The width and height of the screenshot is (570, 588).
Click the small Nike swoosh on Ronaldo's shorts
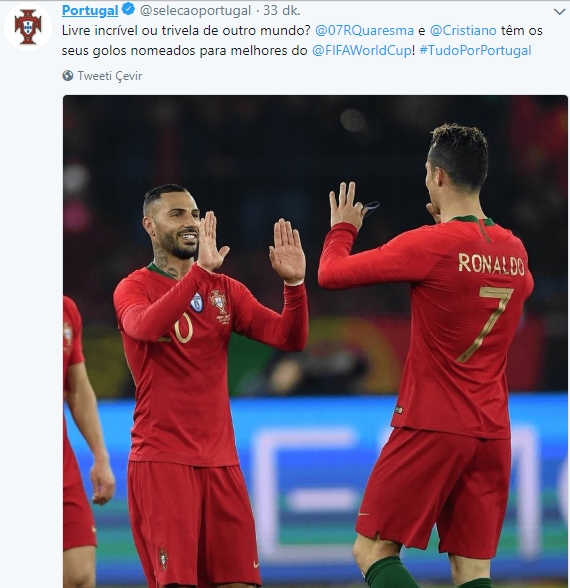pyautogui.click(x=364, y=514)
